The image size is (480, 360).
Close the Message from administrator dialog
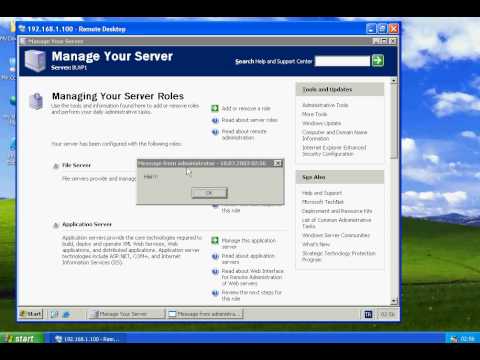click(277, 163)
